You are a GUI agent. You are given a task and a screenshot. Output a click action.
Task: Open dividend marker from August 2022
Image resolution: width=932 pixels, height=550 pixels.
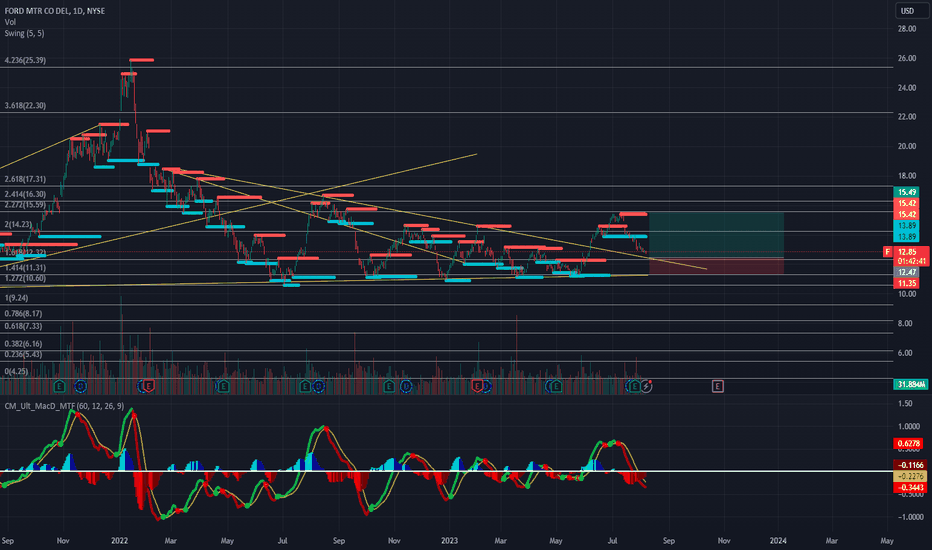pyautogui.click(x=319, y=386)
